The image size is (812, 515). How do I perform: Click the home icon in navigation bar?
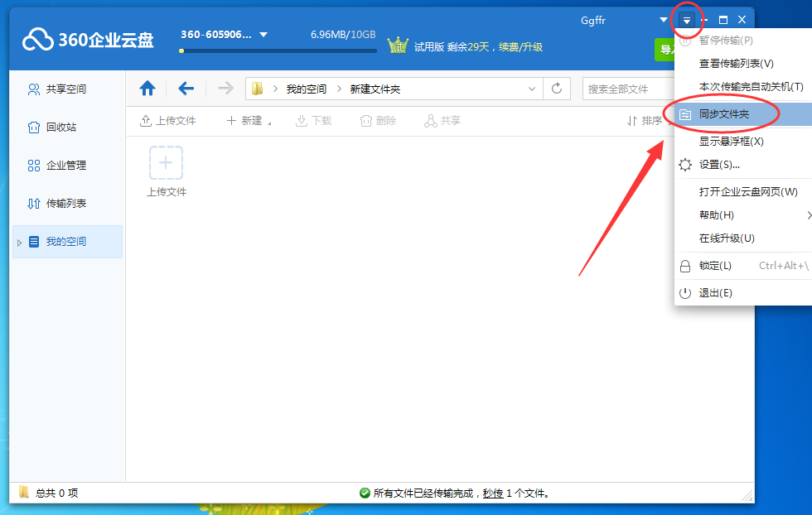tap(147, 89)
